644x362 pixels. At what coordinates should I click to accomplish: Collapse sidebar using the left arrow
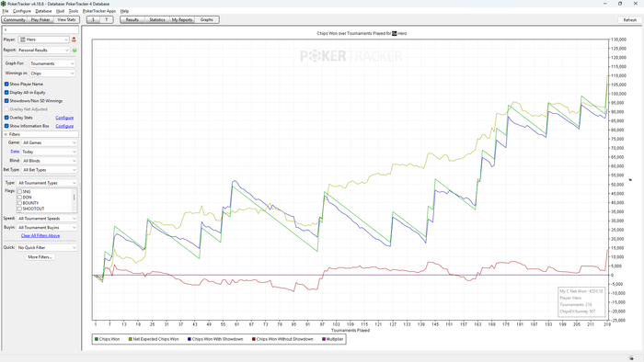pyautogui.click(x=6, y=30)
